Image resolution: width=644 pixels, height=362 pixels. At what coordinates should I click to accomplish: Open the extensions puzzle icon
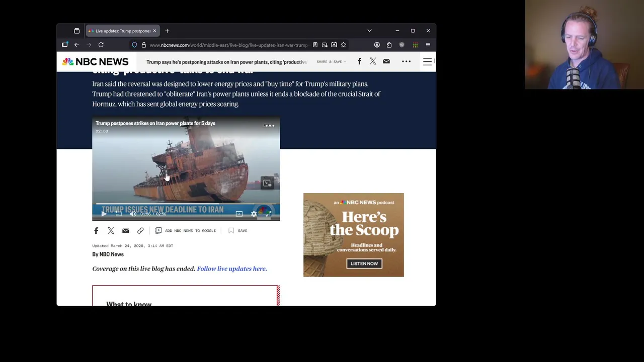click(x=389, y=45)
